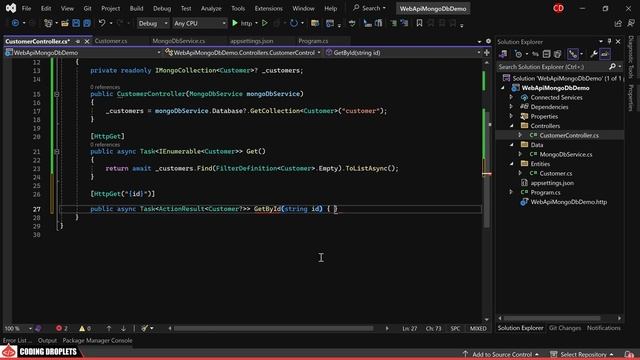Click the Save All icon

tap(87, 23)
